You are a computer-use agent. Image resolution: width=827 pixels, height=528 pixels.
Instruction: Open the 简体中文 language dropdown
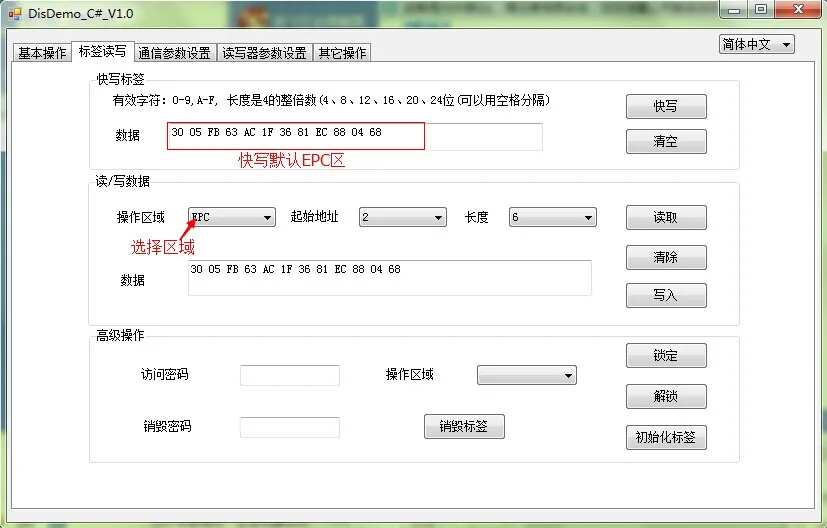pos(756,44)
